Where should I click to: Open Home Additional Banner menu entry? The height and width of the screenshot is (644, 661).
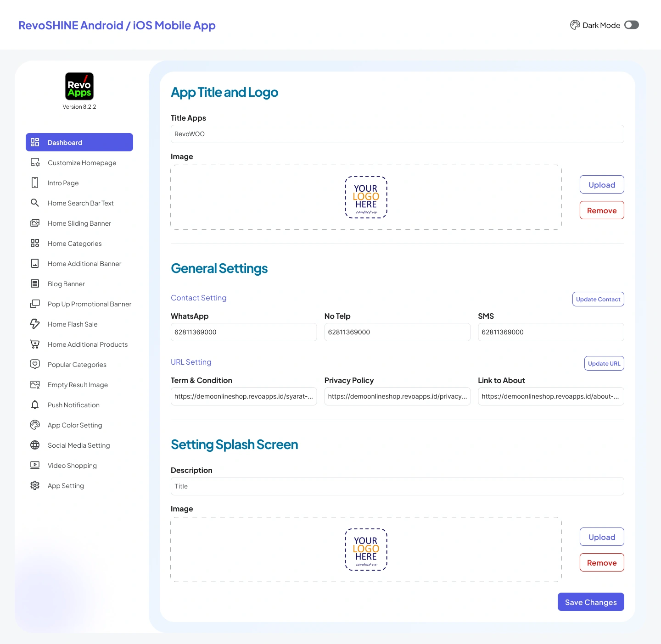click(79, 263)
